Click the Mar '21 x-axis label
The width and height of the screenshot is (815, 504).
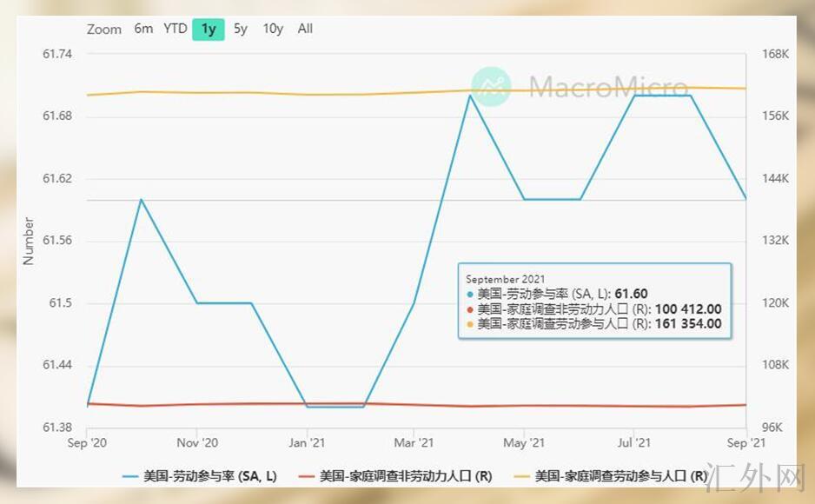coord(414,442)
